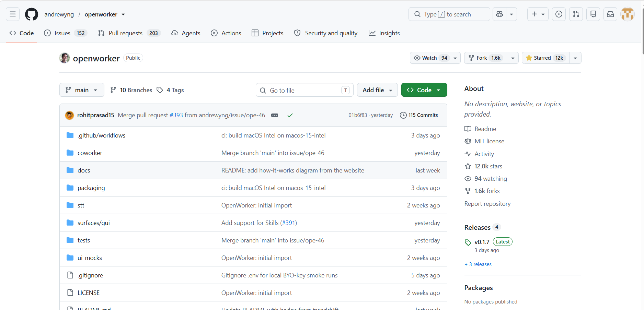Open the hamburger navigation menu
Screen dimensions: 644x310
[x=13, y=14]
